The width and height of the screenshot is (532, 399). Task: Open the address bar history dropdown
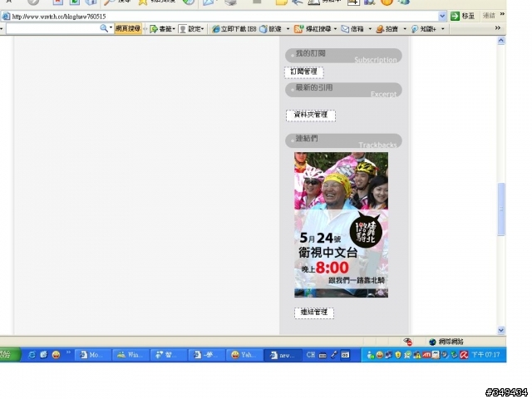[x=442, y=16]
